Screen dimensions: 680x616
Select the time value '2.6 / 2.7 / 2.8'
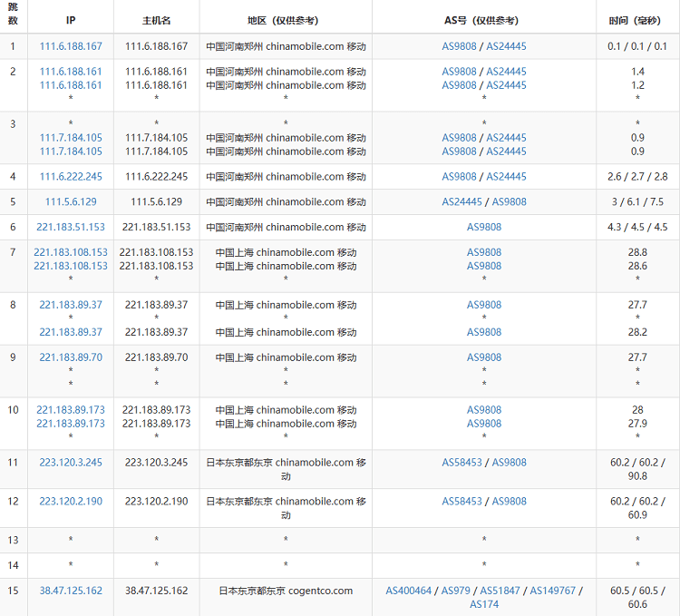[637, 177]
